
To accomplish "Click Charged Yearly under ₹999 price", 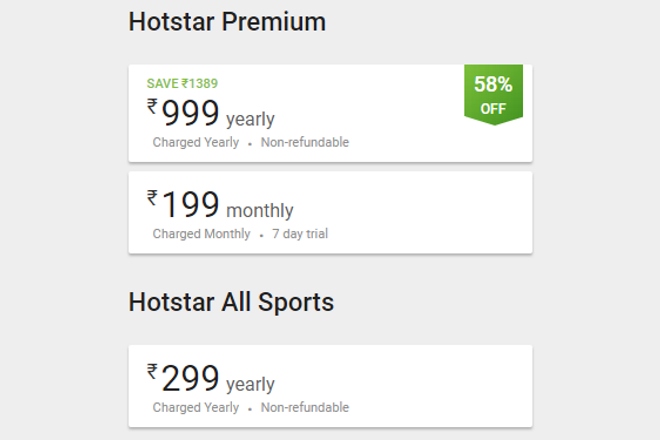I will coord(196,143).
